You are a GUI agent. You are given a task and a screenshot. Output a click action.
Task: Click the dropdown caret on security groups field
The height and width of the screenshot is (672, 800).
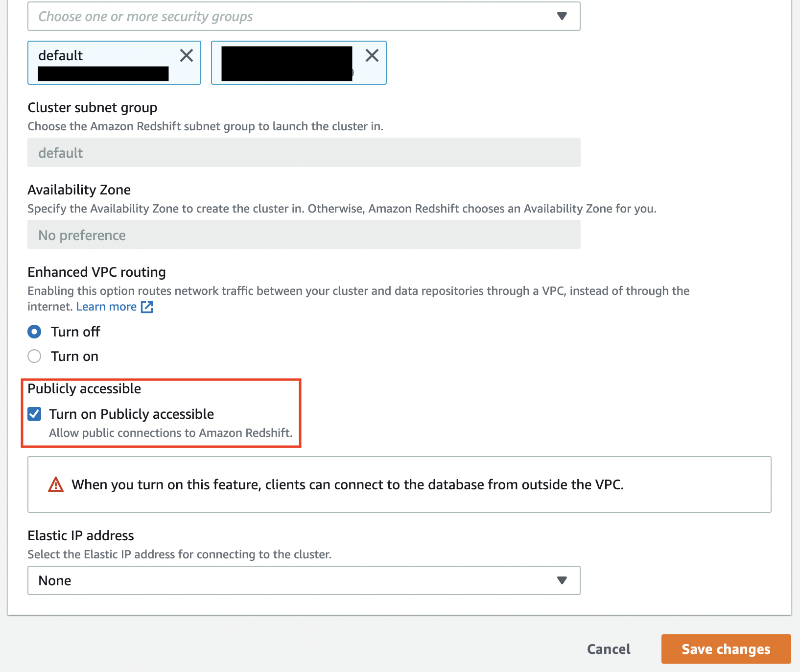coord(562,16)
